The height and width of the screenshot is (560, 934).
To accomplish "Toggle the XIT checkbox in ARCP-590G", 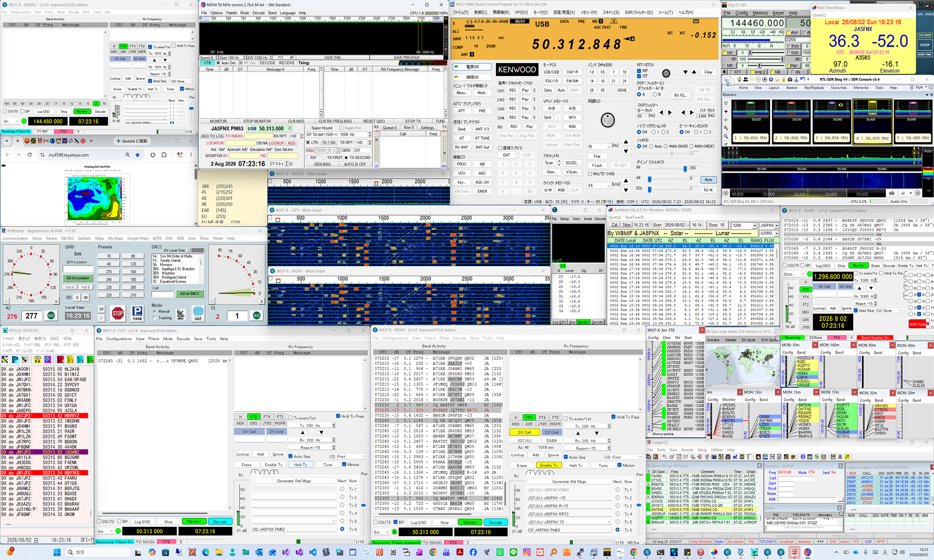I will pyautogui.click(x=639, y=76).
